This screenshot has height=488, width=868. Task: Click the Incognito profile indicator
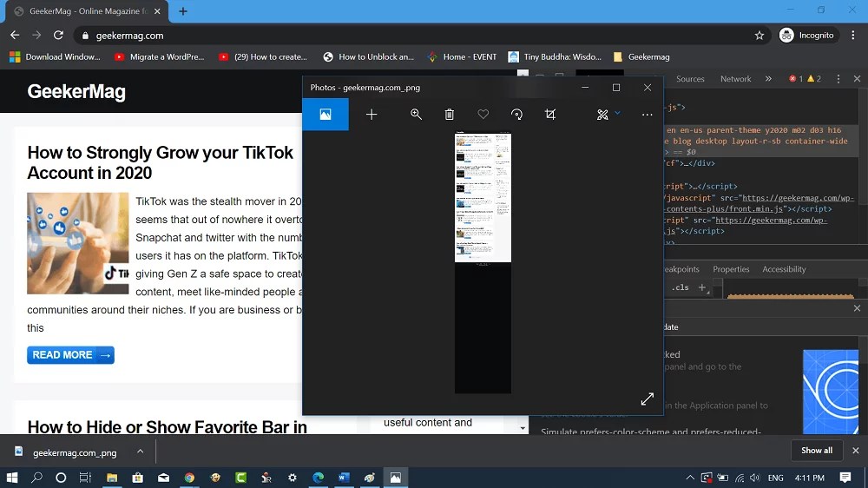(x=806, y=36)
